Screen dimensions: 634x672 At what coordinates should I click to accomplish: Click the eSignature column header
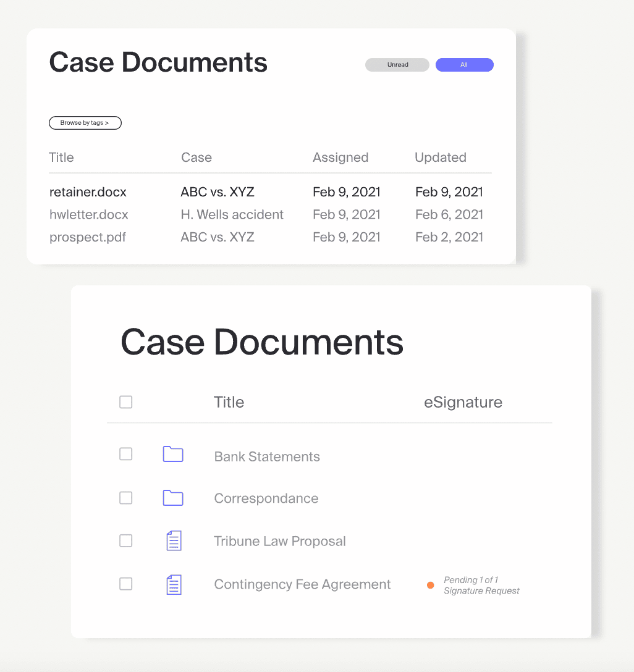462,401
